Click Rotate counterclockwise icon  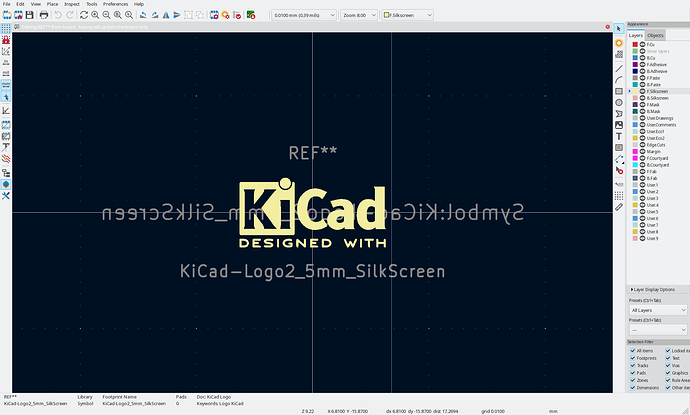pyautogui.click(x=143, y=15)
